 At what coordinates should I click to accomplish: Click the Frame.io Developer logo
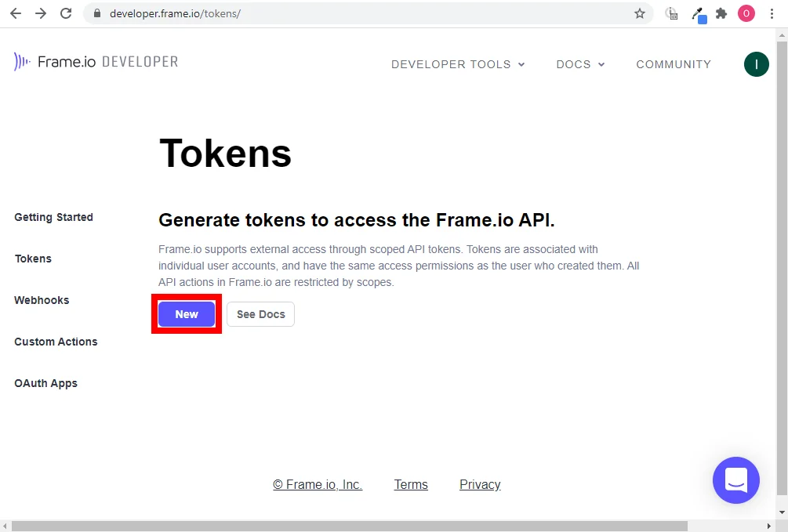click(x=96, y=62)
